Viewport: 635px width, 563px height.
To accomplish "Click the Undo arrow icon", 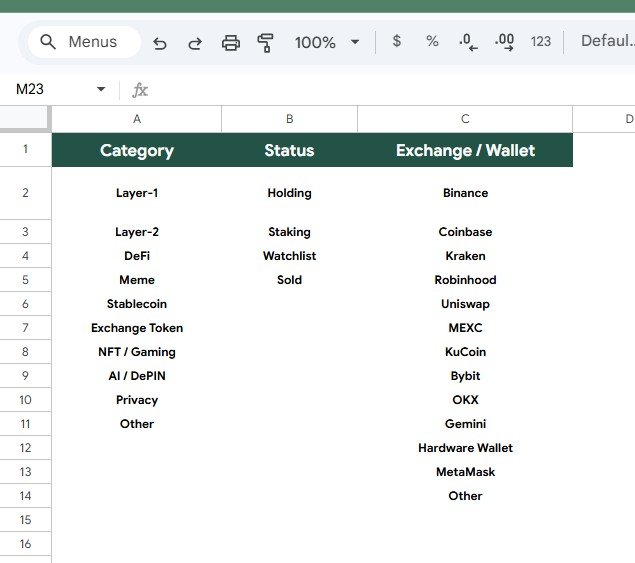I will pyautogui.click(x=160, y=42).
